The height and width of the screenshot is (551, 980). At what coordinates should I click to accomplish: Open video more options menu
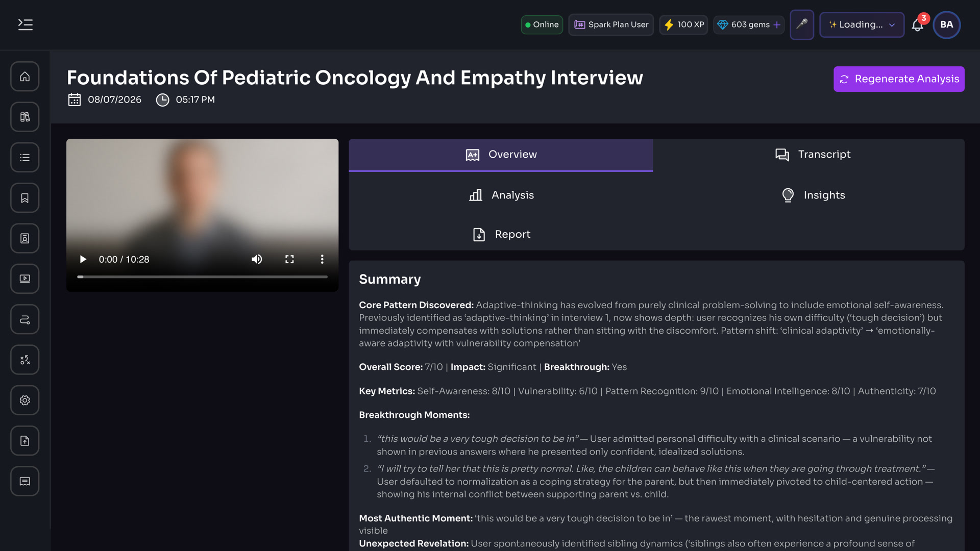(x=322, y=259)
